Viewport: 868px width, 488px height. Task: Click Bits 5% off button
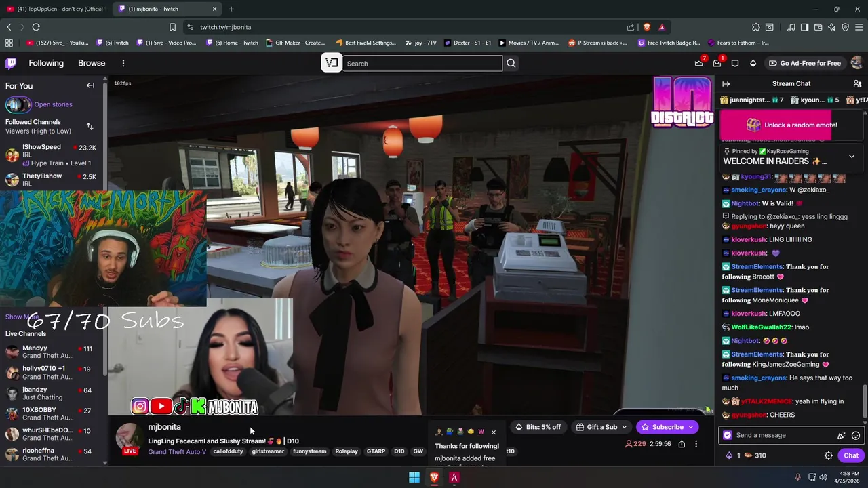click(538, 427)
